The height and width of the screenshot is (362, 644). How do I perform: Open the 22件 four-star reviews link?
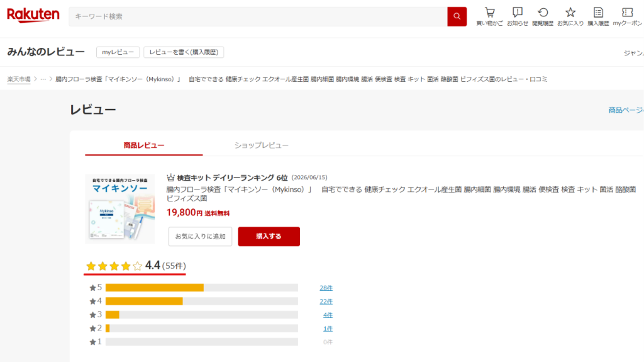point(326,302)
